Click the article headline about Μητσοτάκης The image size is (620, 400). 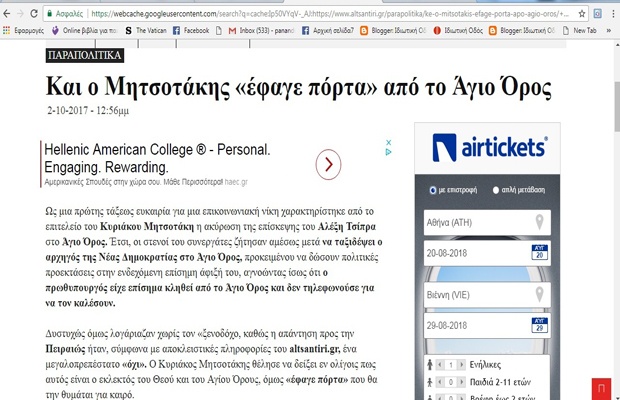click(299, 86)
